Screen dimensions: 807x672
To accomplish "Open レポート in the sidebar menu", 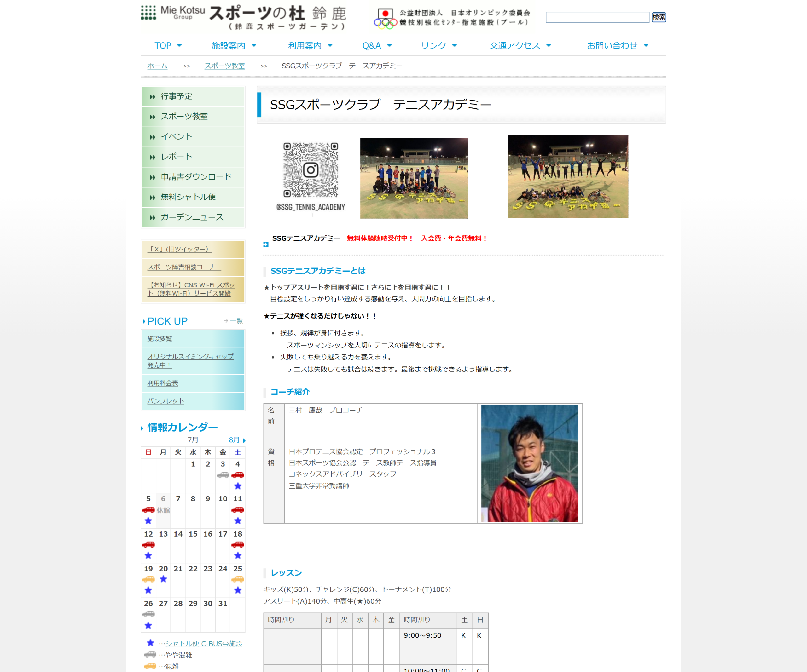I will (x=193, y=157).
